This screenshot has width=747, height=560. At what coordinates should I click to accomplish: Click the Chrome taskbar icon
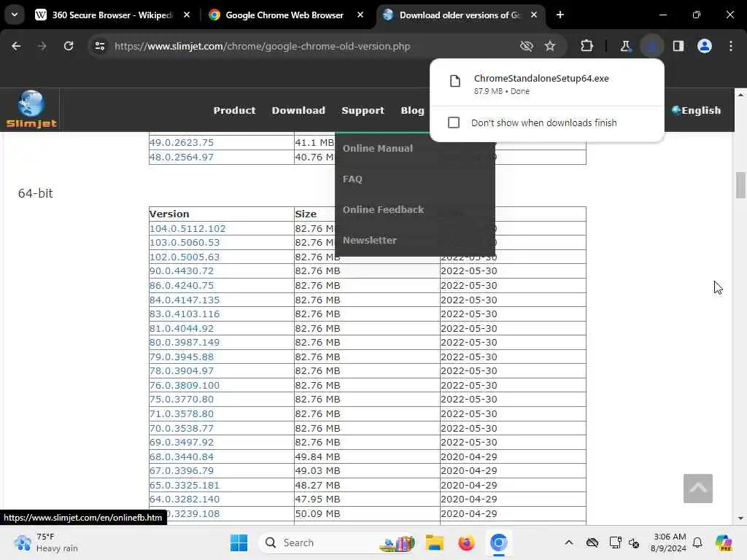coord(498,542)
